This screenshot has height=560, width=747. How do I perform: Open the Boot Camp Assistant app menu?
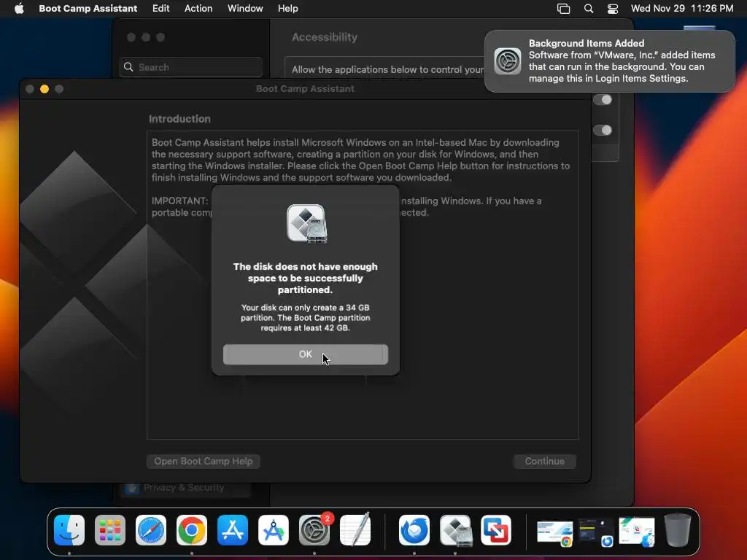[88, 9]
